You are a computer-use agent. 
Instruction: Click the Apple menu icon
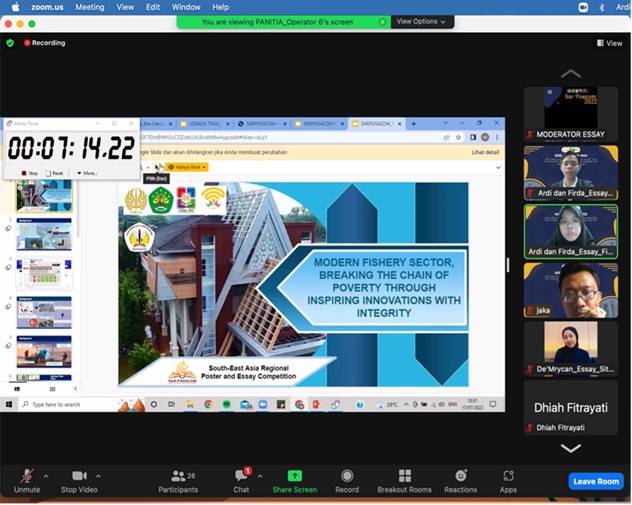[15, 7]
